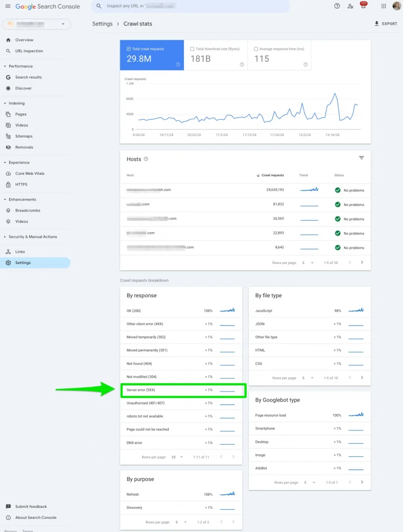The width and height of the screenshot is (403, 532).
Task: Go to previous page of Hosts table
Action: pos(350,262)
